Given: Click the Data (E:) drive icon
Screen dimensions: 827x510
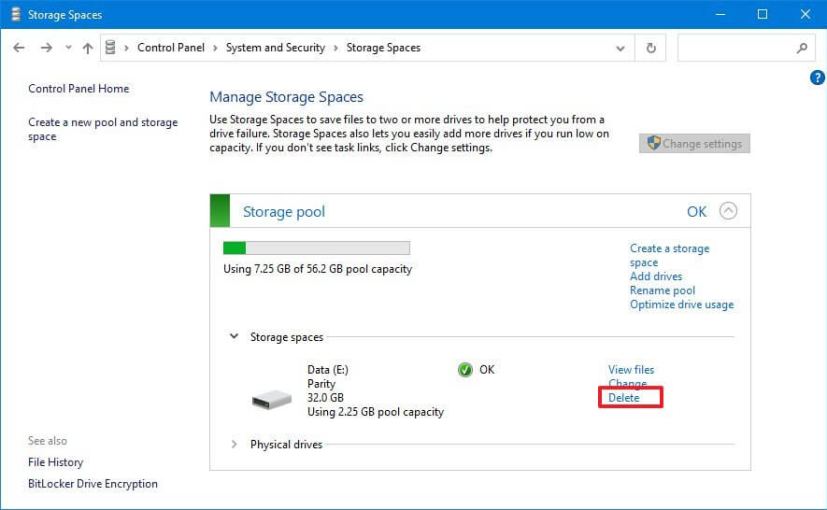Looking at the screenshot, I should pos(272,400).
